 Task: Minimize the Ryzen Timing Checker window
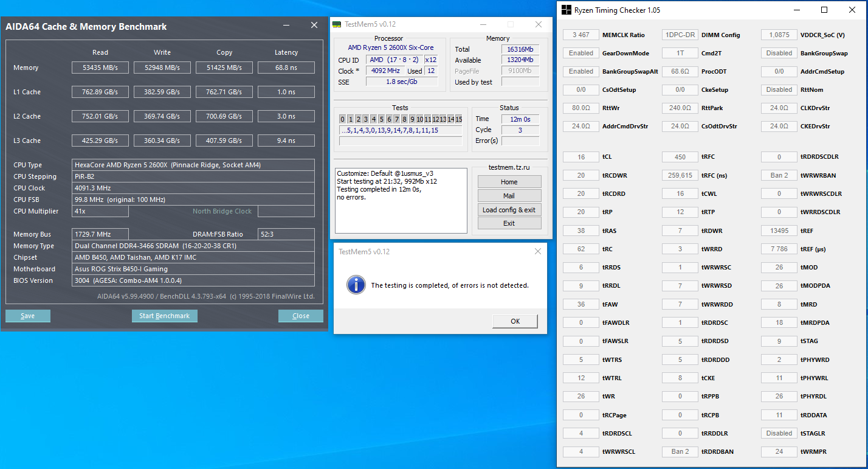pos(797,10)
